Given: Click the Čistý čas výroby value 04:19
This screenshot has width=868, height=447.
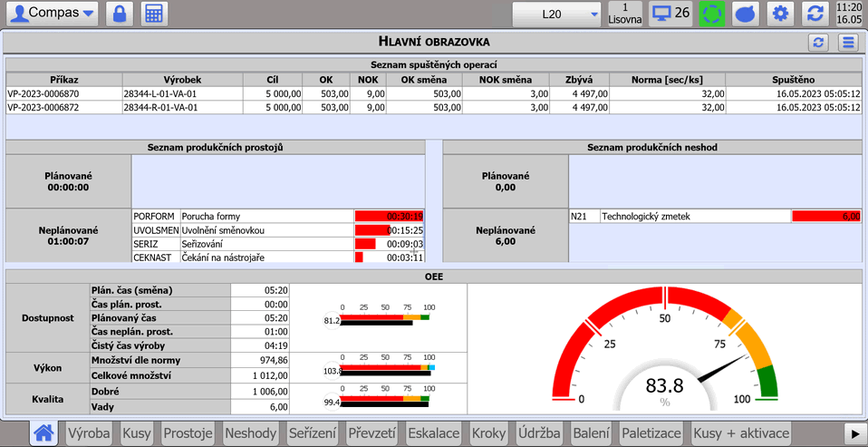Looking at the screenshot, I should [260, 345].
